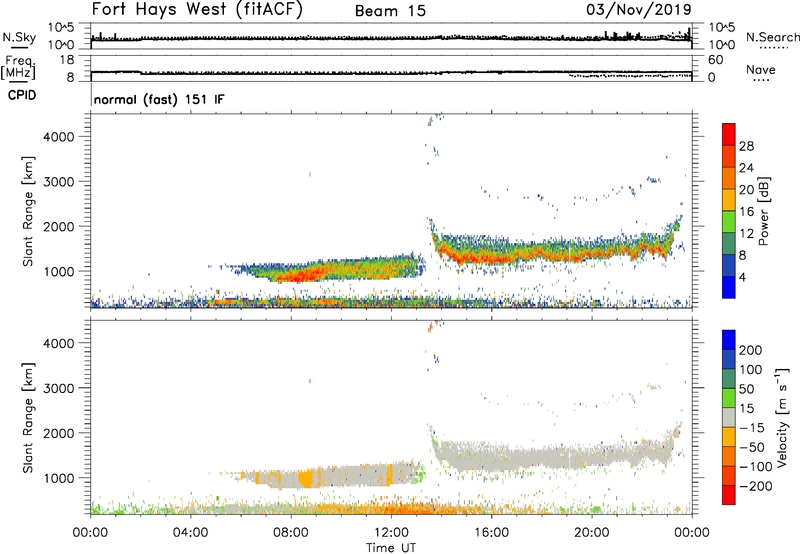Image resolution: width=800 pixels, height=554 pixels.
Task: Click 3000 tick in velocity panel
Action: pyautogui.click(x=58, y=388)
